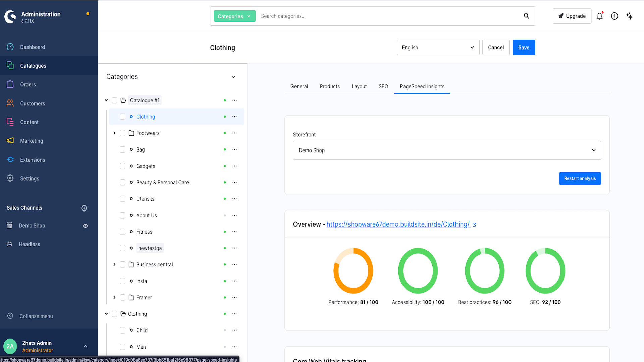Viewport: 644px width, 362px height.
Task: Click the Save button
Action: pos(524,47)
